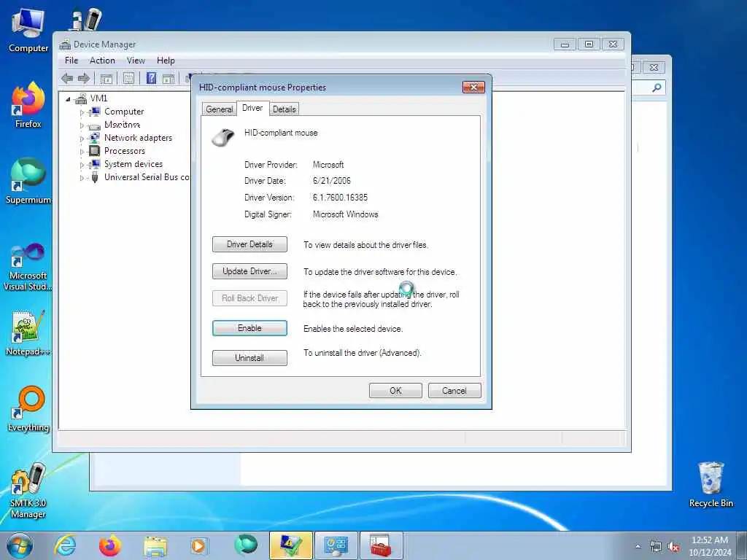Open the Recycle Bin on the desktop
This screenshot has width=747, height=560.
711,485
